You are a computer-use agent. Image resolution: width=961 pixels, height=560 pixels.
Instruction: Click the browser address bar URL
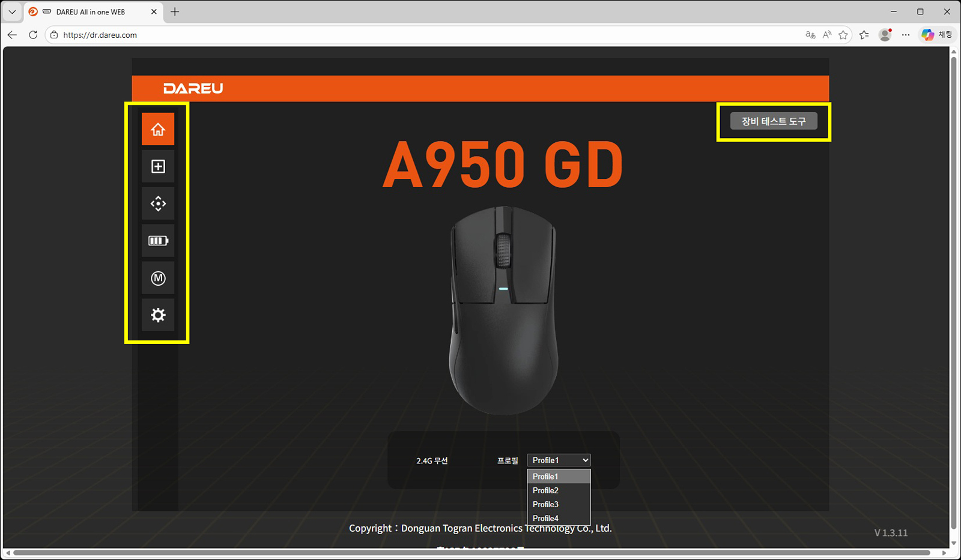click(x=100, y=35)
